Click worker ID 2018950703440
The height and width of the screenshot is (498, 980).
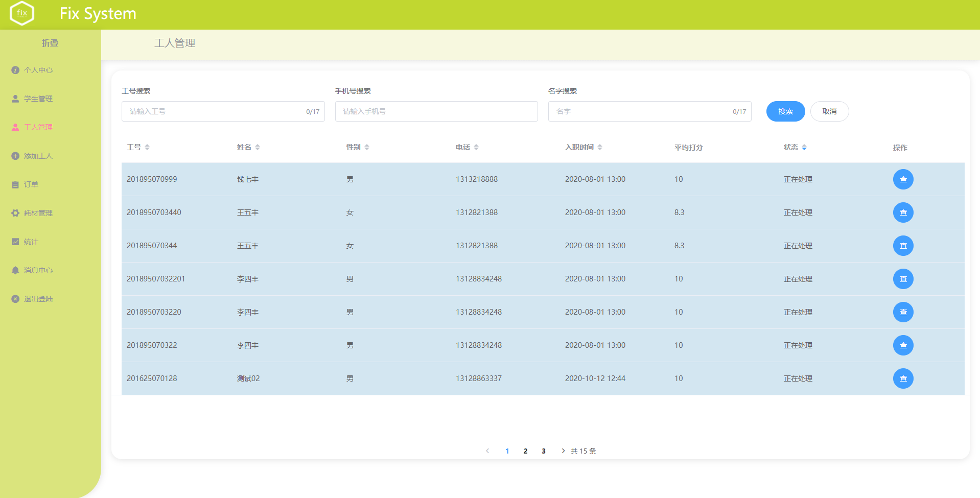(154, 212)
